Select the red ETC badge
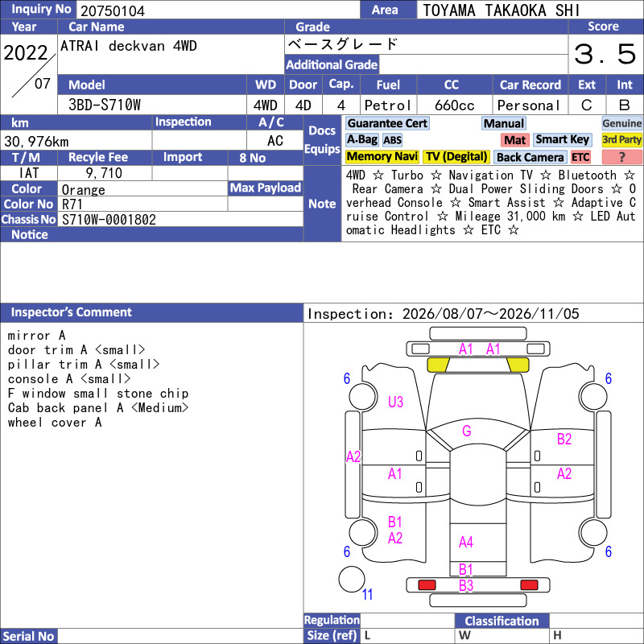 point(580,157)
